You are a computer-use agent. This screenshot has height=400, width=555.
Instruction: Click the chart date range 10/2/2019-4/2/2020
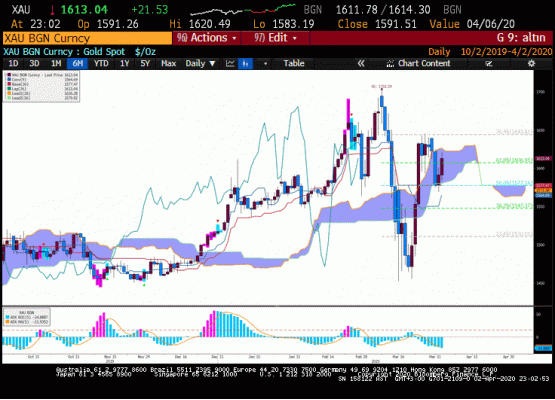pyautogui.click(x=506, y=52)
